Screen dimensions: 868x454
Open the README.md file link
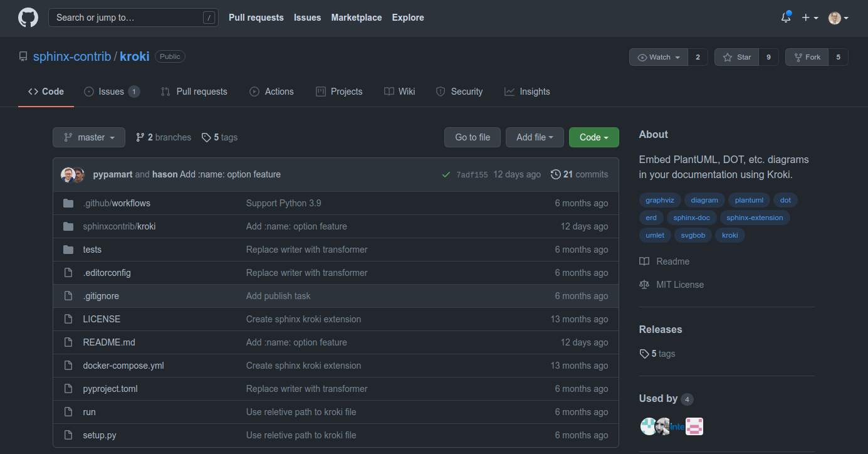tap(109, 342)
